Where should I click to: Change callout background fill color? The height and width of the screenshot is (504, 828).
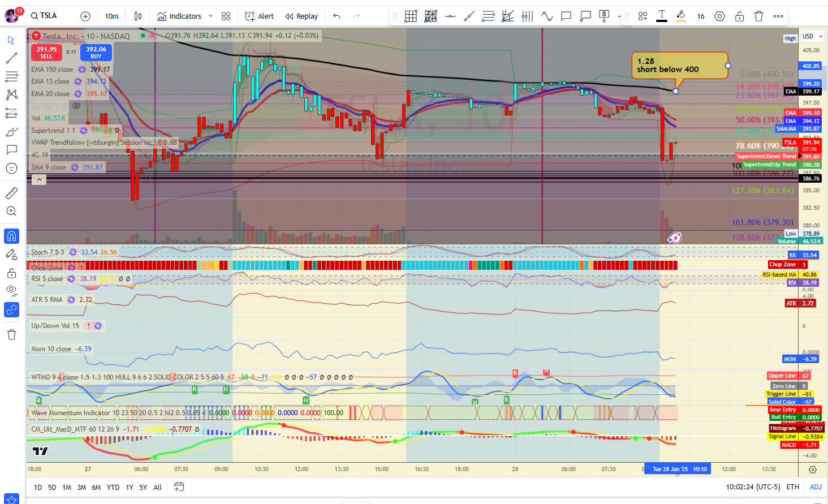681,16
